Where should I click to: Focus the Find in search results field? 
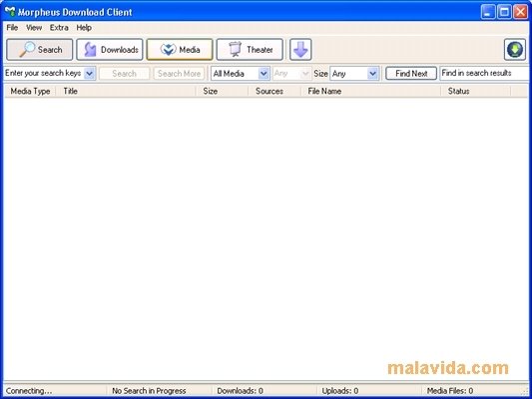(x=485, y=73)
